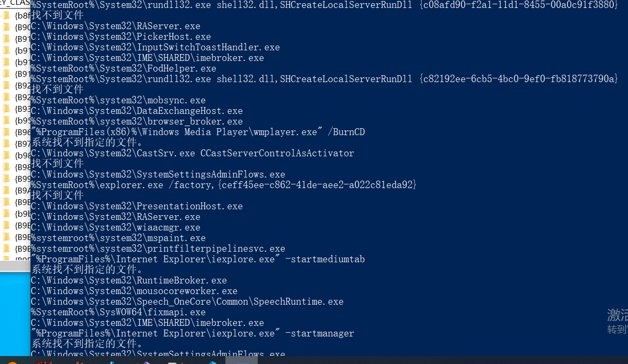Image resolution: width=628 pixels, height=364 pixels.
Task: Click the PickerHost.exe output line
Action: click(x=121, y=37)
